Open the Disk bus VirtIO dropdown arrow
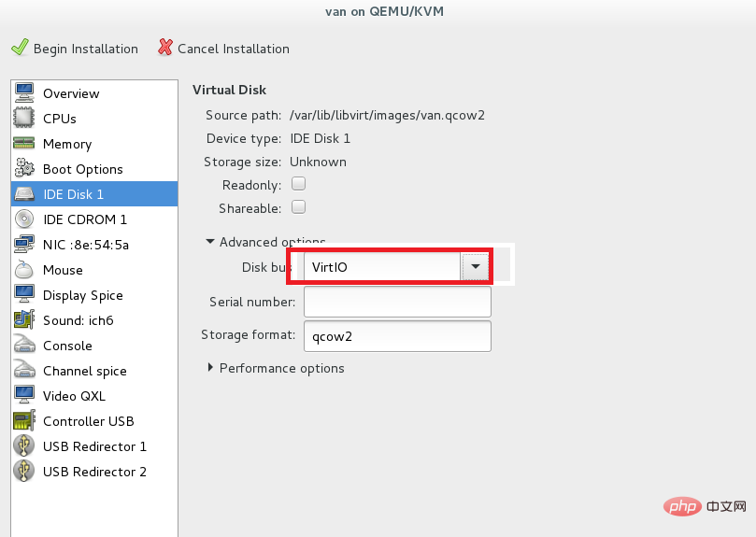 click(x=476, y=266)
